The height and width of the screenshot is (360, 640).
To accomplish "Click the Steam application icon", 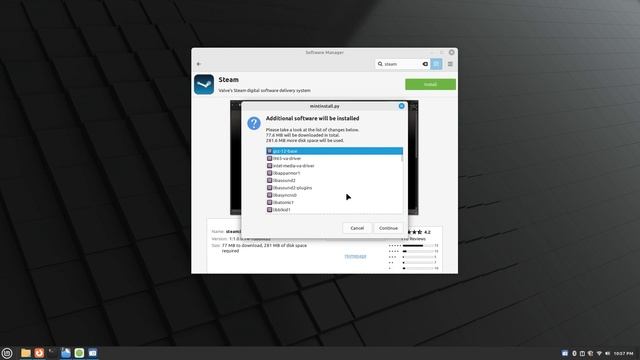I will tap(204, 84).
